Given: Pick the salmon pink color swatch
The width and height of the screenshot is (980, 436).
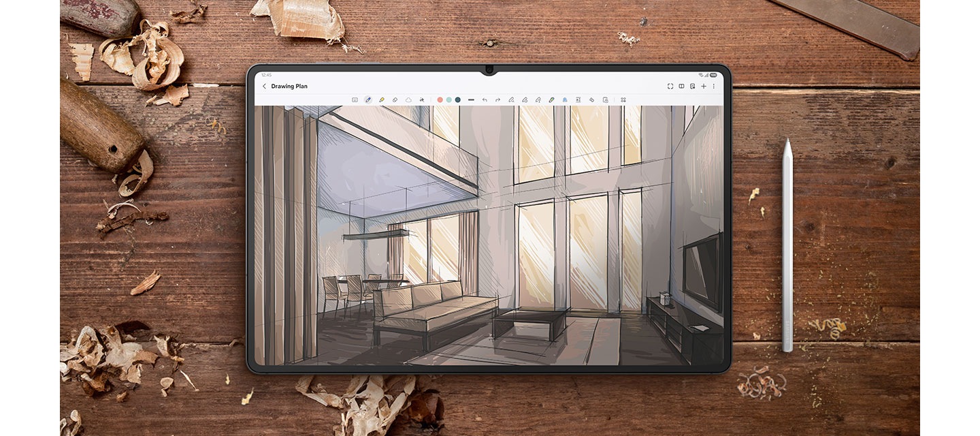Looking at the screenshot, I should (x=440, y=99).
